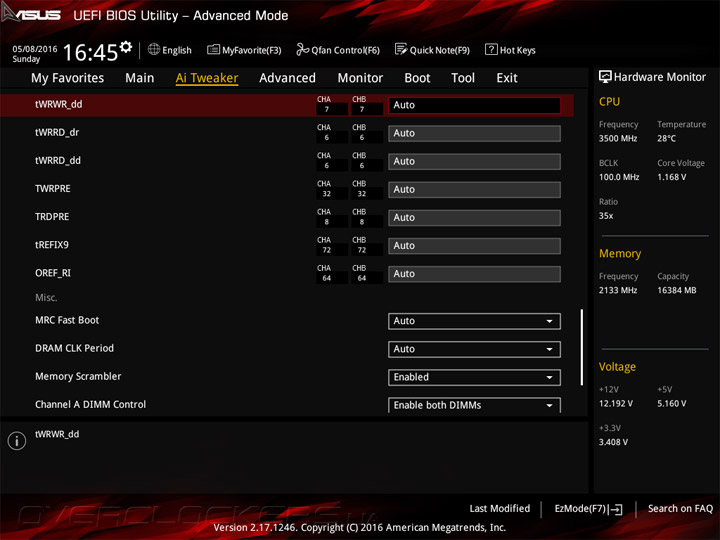Viewport: 720px width, 540px height.
Task: Click the tWRWR_dd Auto input field
Action: (x=474, y=105)
